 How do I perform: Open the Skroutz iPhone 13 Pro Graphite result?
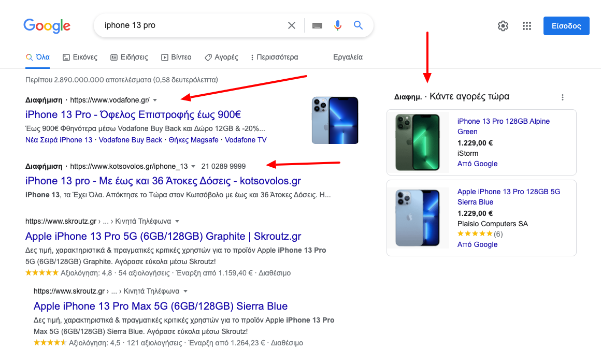point(163,236)
